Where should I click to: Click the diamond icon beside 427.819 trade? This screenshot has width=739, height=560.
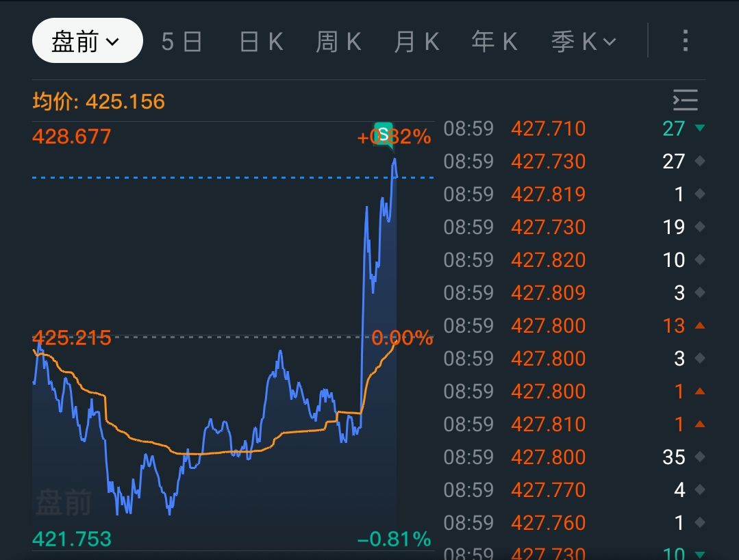[700, 194]
